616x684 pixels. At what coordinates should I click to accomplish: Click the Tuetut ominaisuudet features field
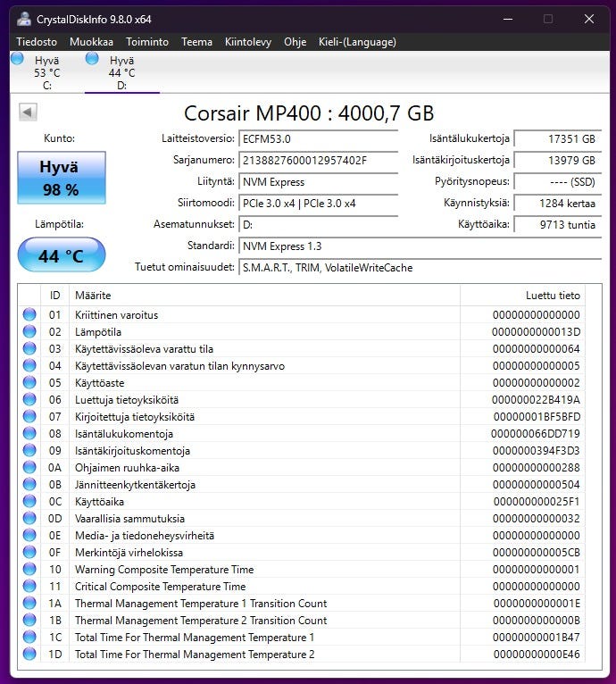[420, 268]
